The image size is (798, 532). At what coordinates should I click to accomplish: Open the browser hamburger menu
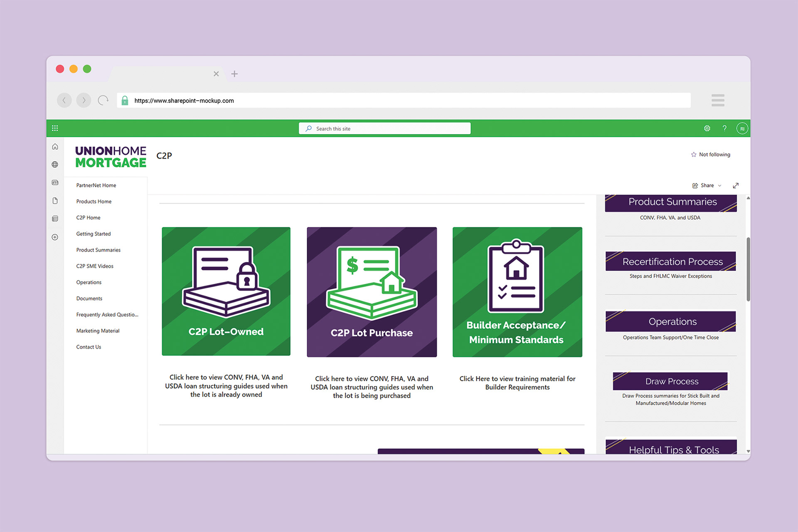[717, 100]
